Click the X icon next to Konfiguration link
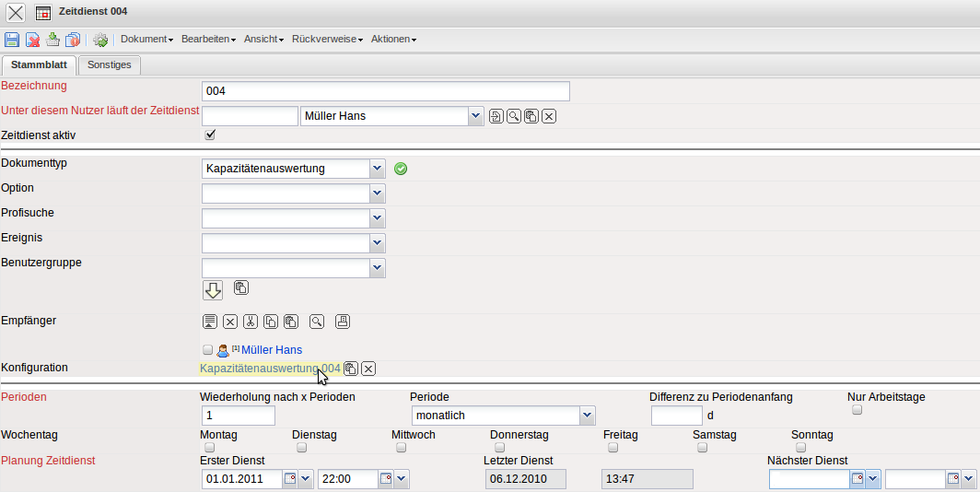 tap(368, 369)
